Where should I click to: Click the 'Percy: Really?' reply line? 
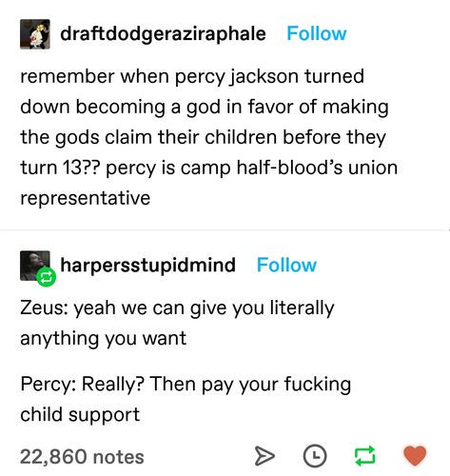pyautogui.click(x=186, y=385)
